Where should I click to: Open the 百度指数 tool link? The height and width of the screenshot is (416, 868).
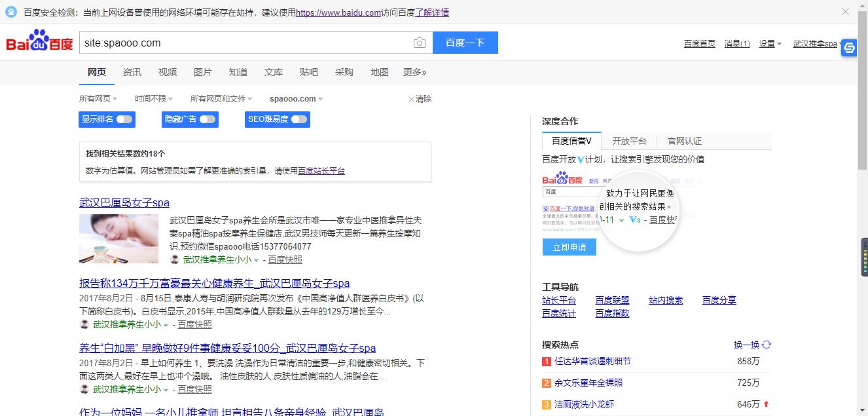click(x=612, y=313)
